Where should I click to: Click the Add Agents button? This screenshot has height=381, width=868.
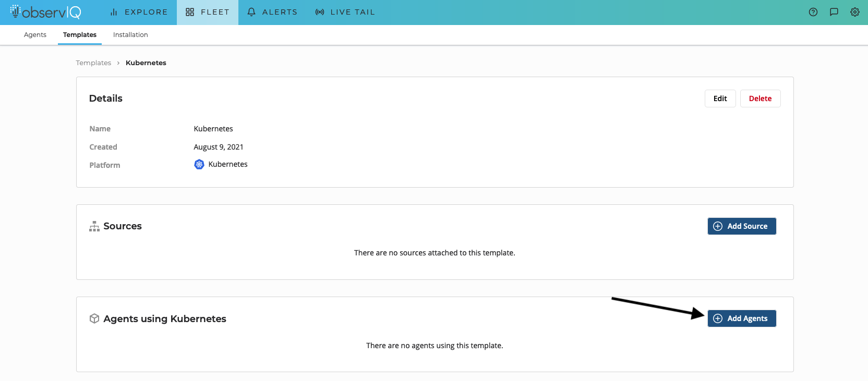742,318
